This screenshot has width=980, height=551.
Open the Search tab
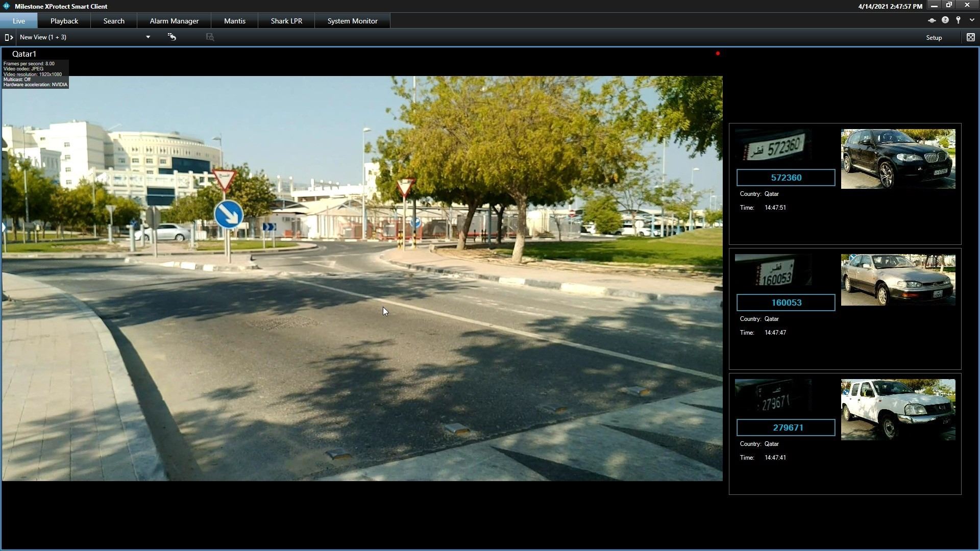coord(114,21)
